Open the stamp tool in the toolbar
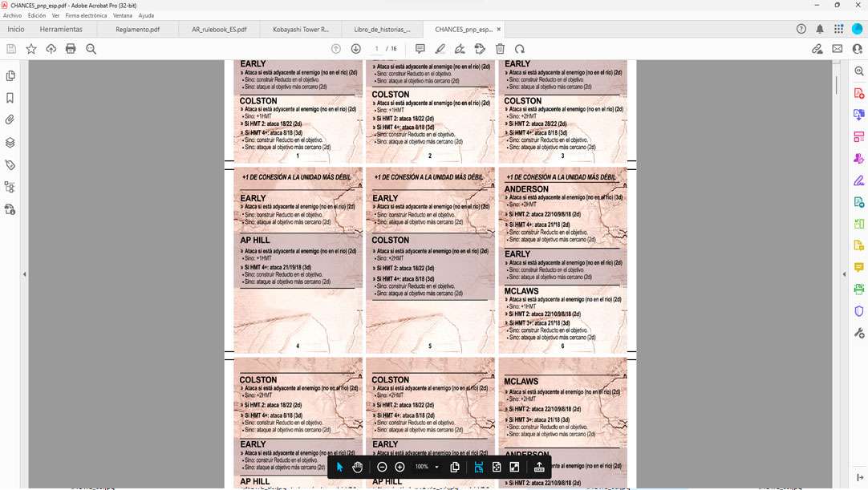Viewport: 868px width, 490px height. (x=480, y=49)
